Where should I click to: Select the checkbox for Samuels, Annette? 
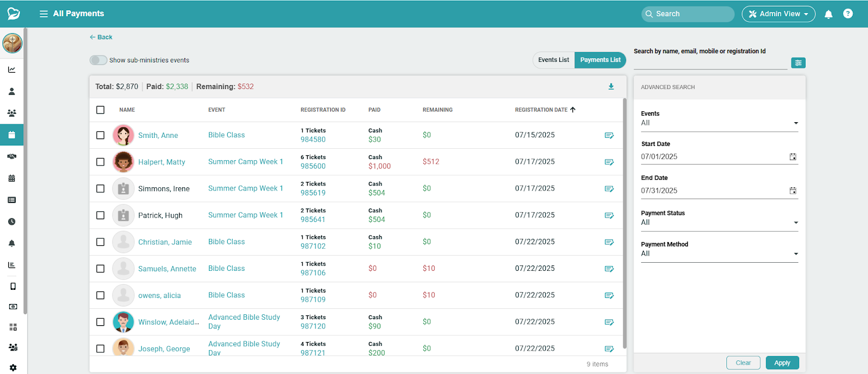pyautogui.click(x=100, y=269)
